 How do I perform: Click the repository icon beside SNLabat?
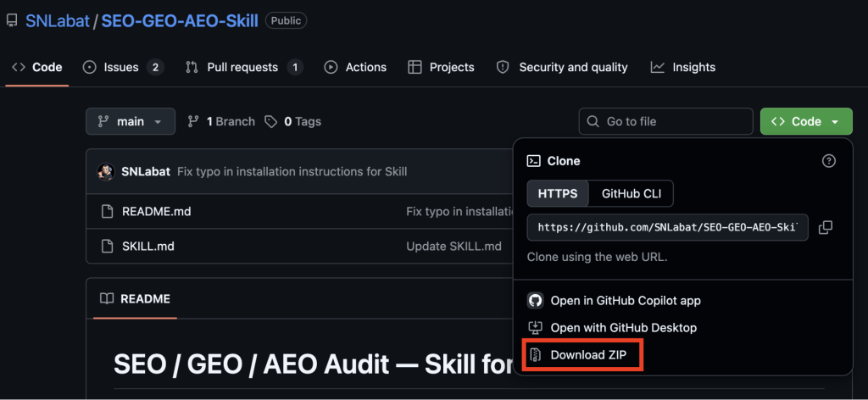[x=12, y=21]
